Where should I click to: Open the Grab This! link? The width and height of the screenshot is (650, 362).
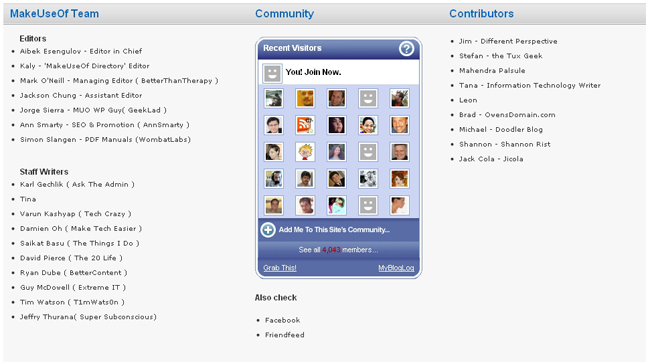click(280, 268)
